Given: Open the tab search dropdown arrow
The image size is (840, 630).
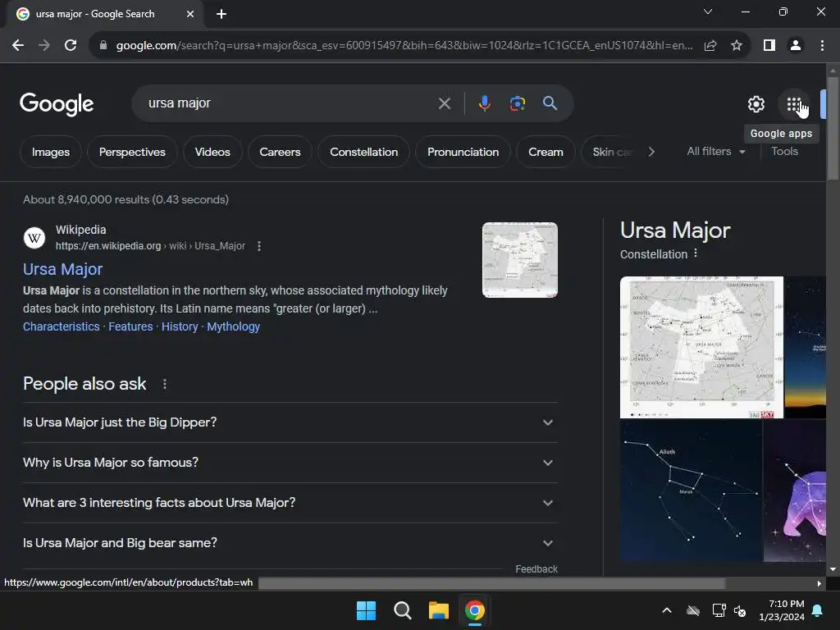Looking at the screenshot, I should tap(708, 11).
